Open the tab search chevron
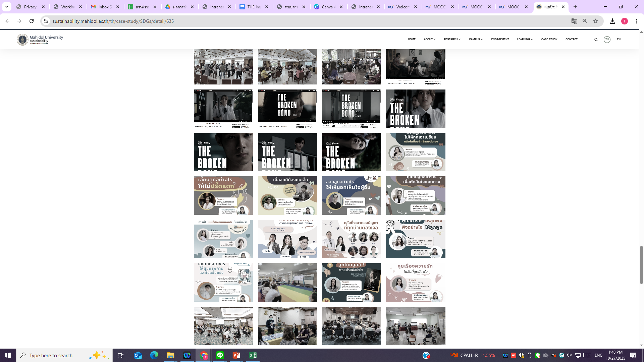Viewport: 644px width, 362px height. [x=7, y=7]
